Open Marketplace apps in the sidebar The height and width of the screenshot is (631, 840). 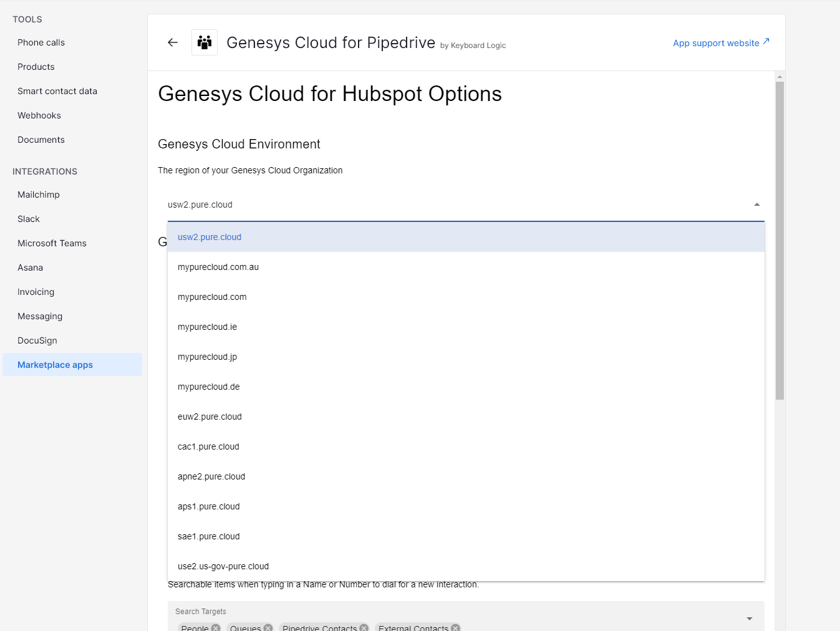coord(55,364)
